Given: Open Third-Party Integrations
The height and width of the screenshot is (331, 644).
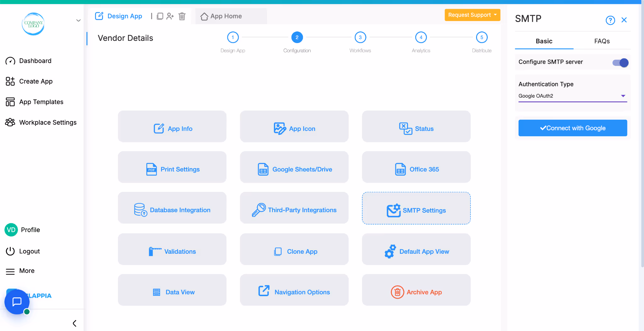Looking at the screenshot, I should (x=294, y=208).
